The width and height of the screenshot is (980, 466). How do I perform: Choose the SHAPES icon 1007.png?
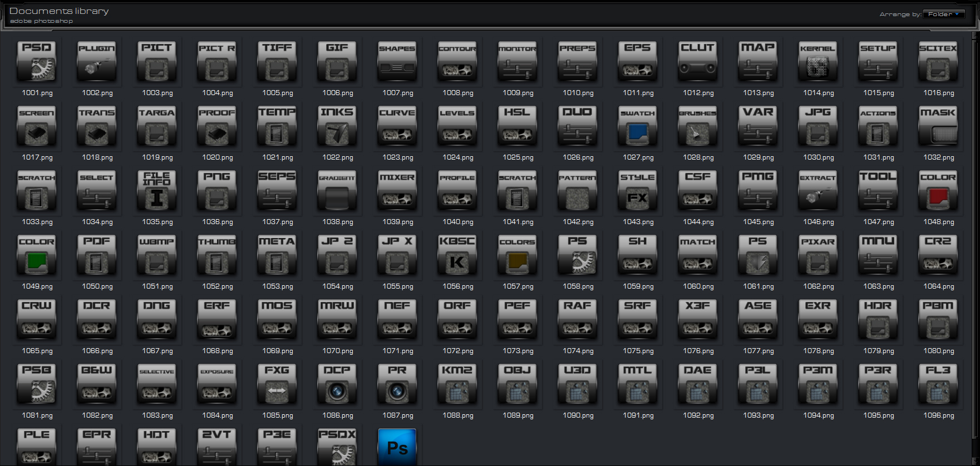(397, 61)
